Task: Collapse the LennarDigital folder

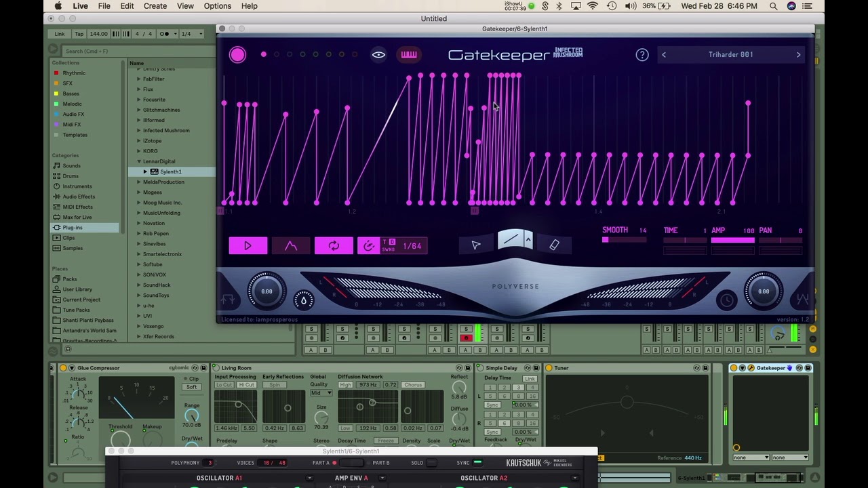Action: [139, 161]
